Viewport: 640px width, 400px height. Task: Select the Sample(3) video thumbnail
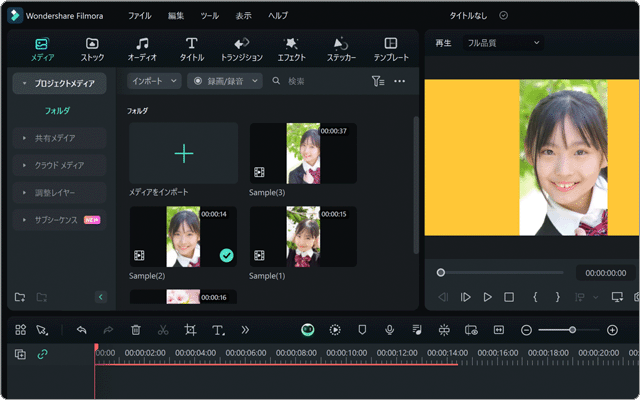303,153
